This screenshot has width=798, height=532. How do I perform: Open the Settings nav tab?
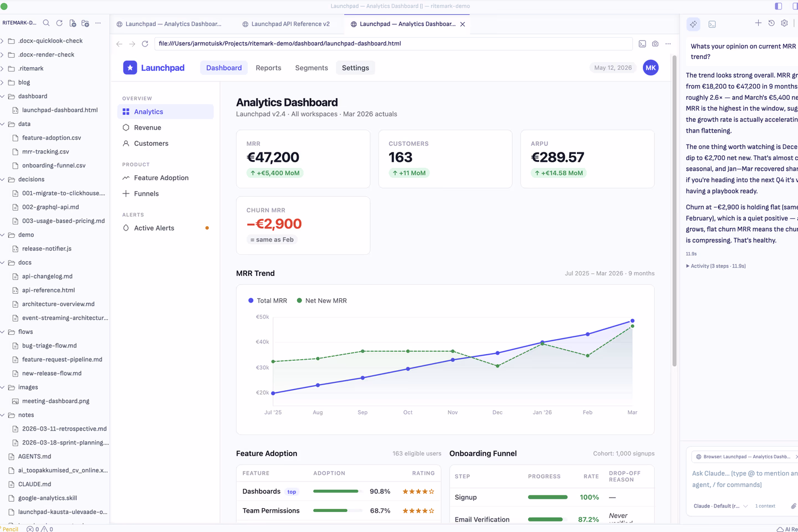(355, 68)
